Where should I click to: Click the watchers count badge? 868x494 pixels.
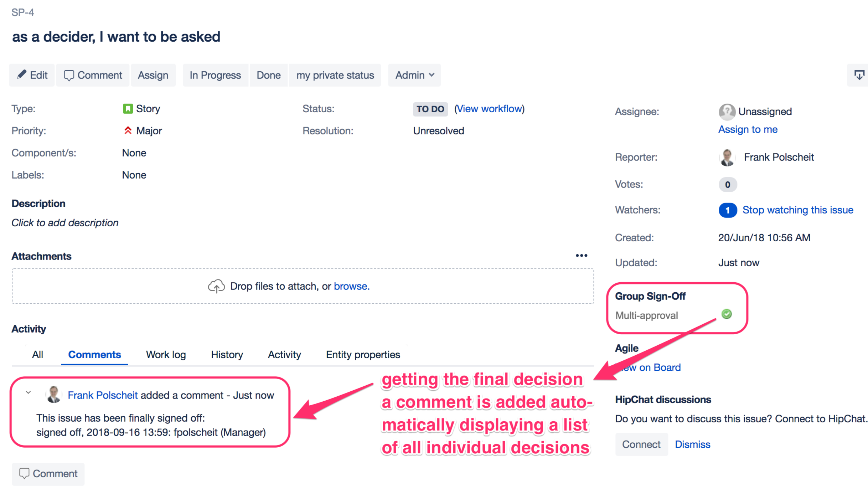[x=727, y=210]
